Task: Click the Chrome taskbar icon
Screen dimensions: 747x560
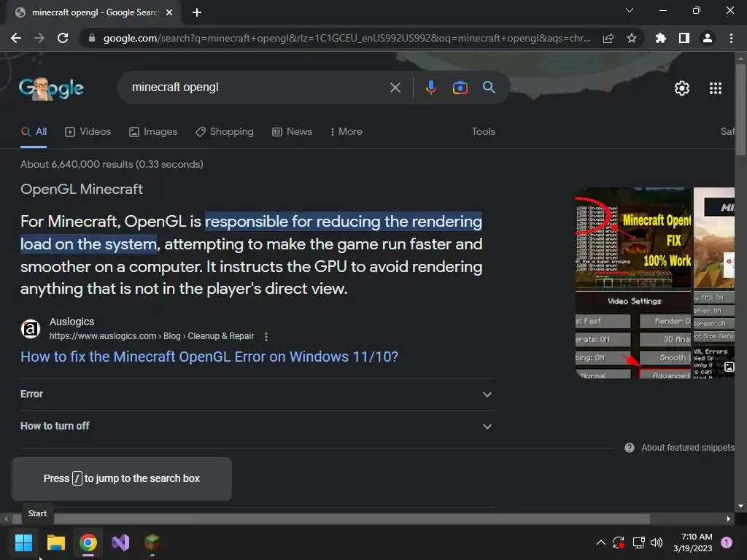Action: pyautogui.click(x=88, y=542)
